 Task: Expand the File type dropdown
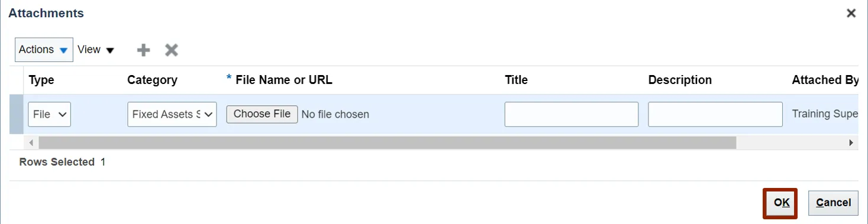click(49, 114)
